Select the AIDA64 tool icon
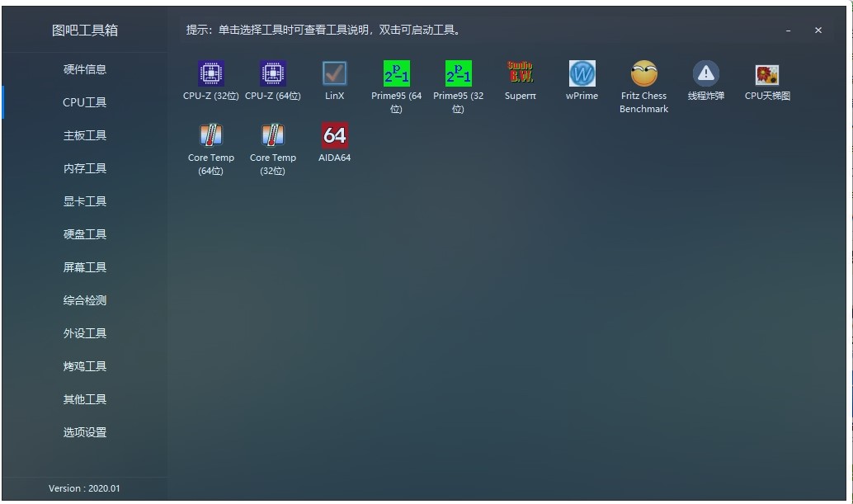The image size is (853, 504). point(335,135)
